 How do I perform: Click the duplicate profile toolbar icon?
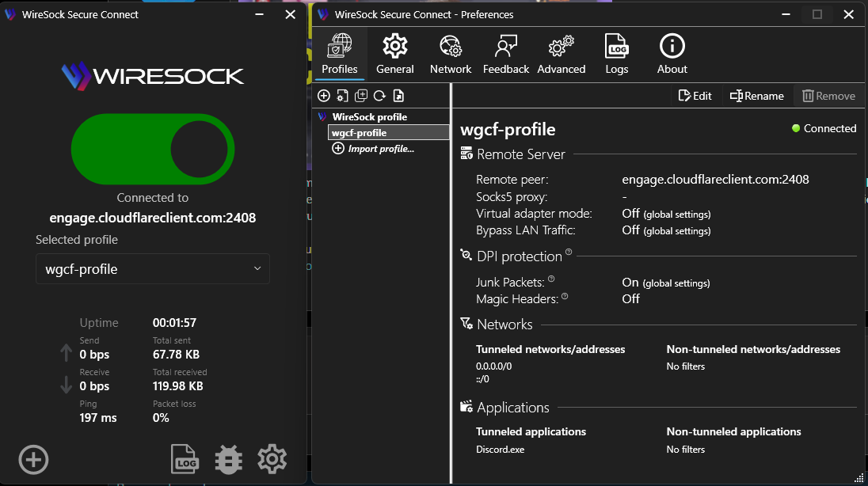tap(361, 96)
